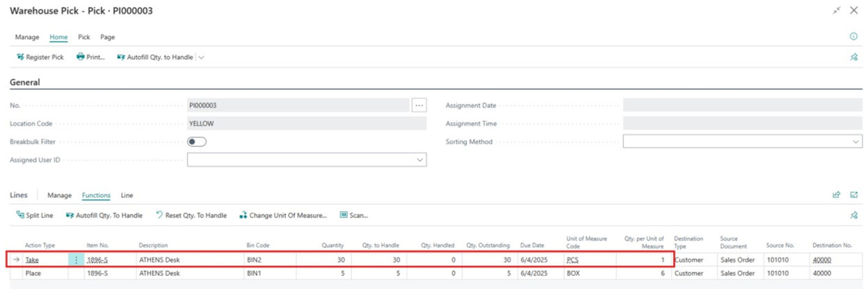Click the Print... action
The image size is (868, 289).
pyautogui.click(x=91, y=57)
